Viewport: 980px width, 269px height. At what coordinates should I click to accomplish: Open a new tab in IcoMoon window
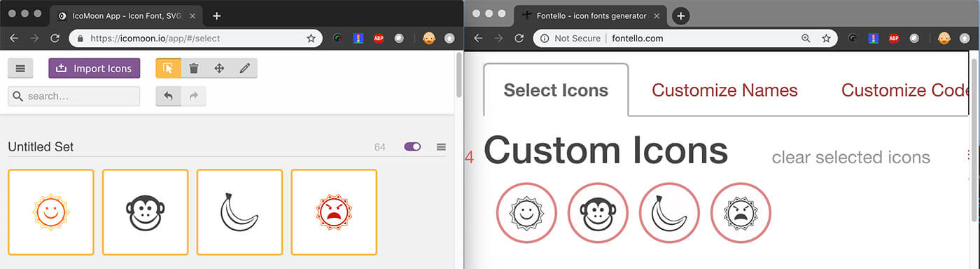(x=217, y=15)
